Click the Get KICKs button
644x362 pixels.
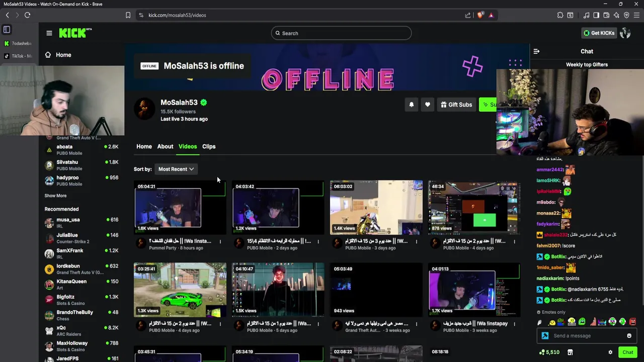[599, 33]
